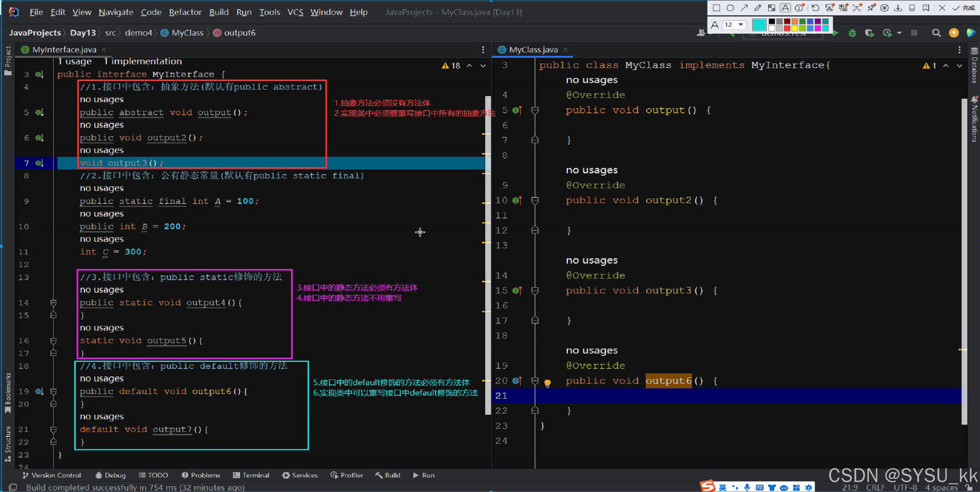Select the arrow drawing tool

click(744, 8)
